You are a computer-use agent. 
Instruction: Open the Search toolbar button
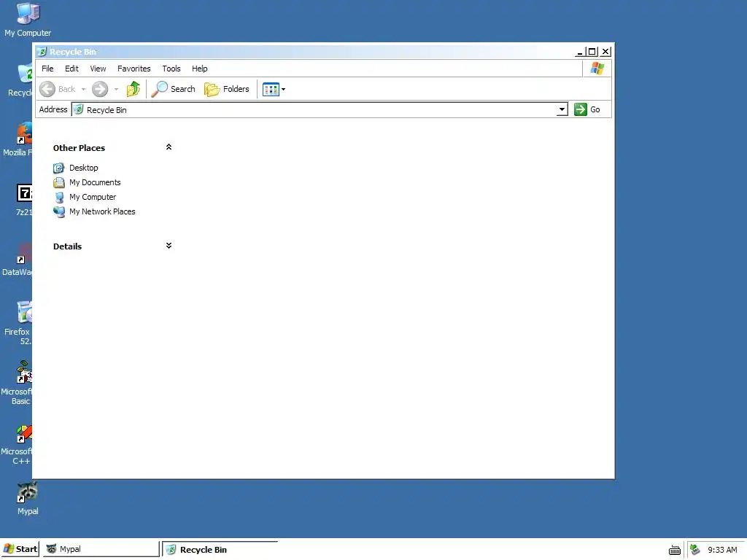tap(174, 89)
